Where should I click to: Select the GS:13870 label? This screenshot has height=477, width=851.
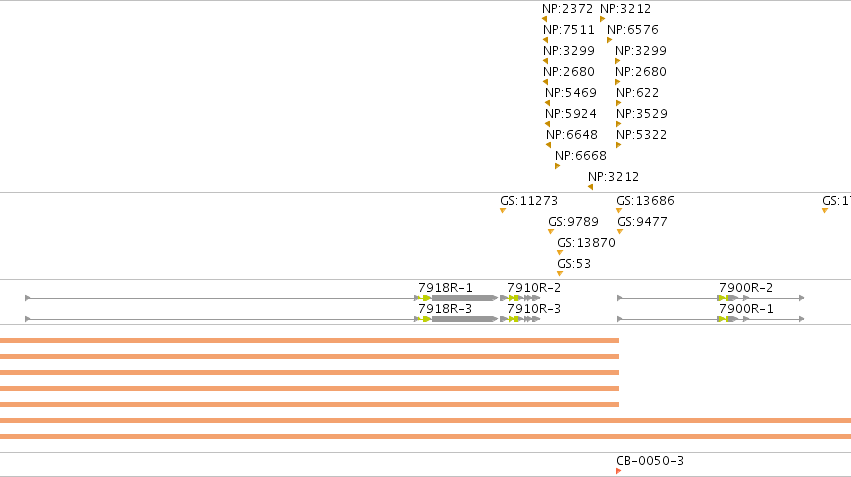(x=587, y=243)
